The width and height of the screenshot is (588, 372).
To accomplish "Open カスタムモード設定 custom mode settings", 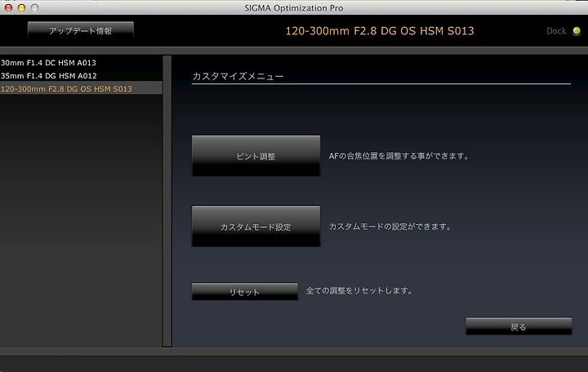I will [256, 226].
